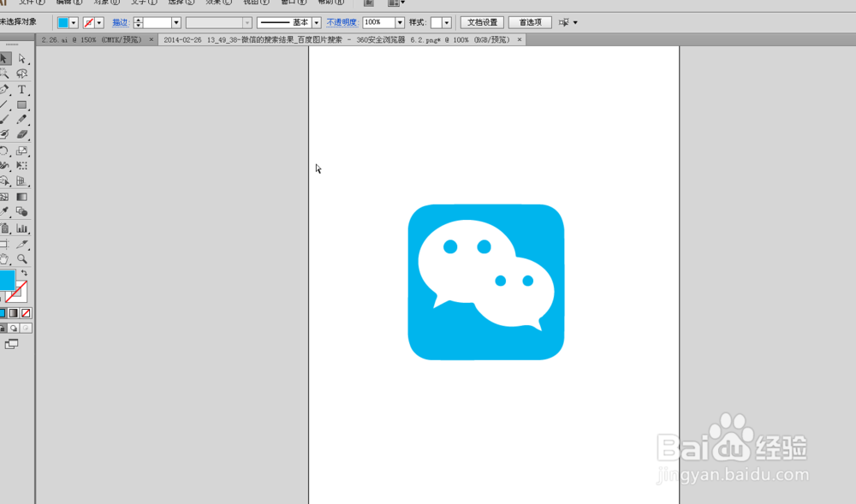Select the Direct Selection tool (white arrow)
The image size is (856, 504).
tap(22, 58)
